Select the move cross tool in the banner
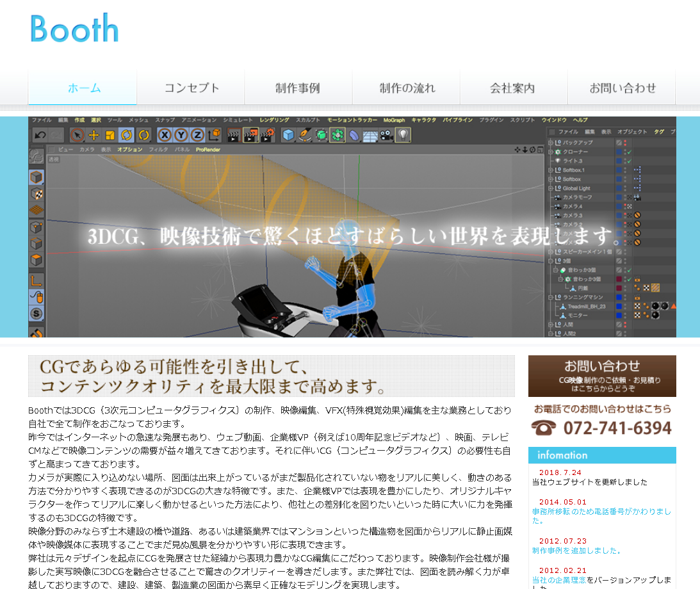Image resolution: width=700 pixels, height=589 pixels. [x=94, y=134]
